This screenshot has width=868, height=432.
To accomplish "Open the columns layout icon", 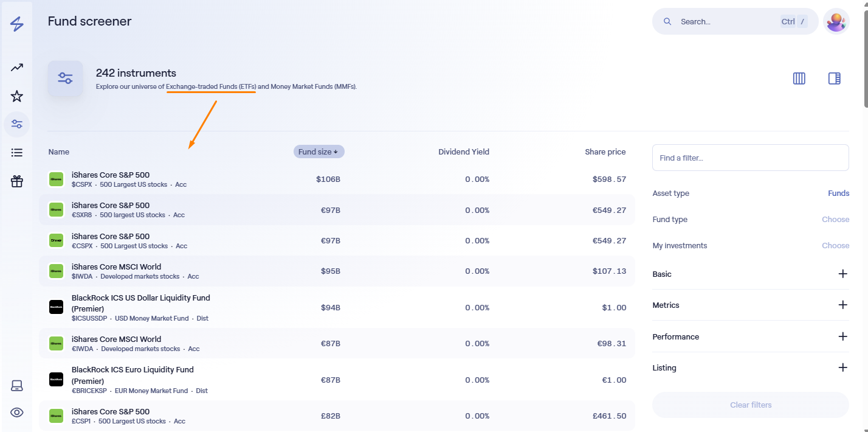I will (x=799, y=78).
